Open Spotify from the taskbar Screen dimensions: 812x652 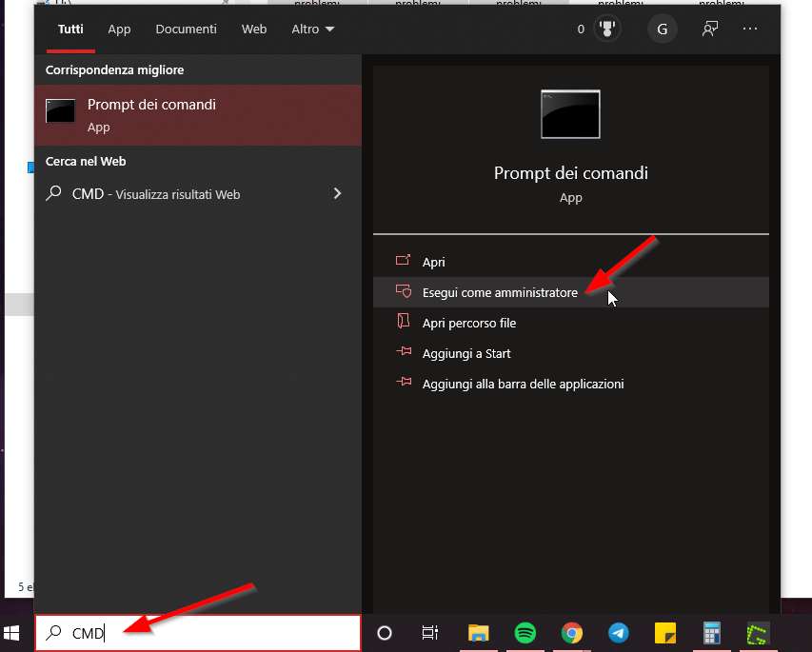tap(525, 633)
